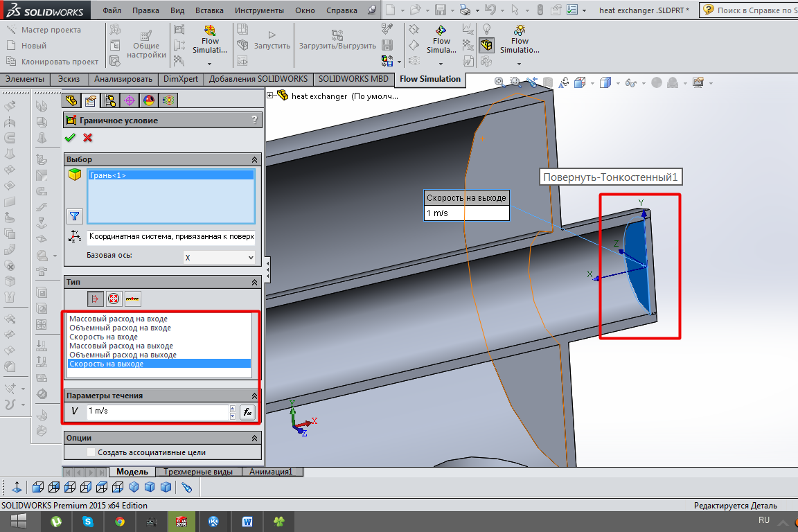Click the options checklist icon in title toolbar
Viewport: 798px width, 532px height.
pos(572,10)
